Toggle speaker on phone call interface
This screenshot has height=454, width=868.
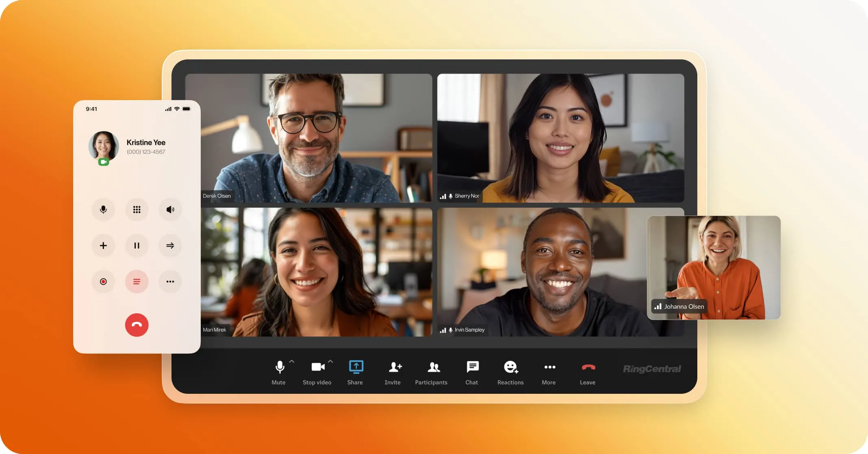coord(170,209)
